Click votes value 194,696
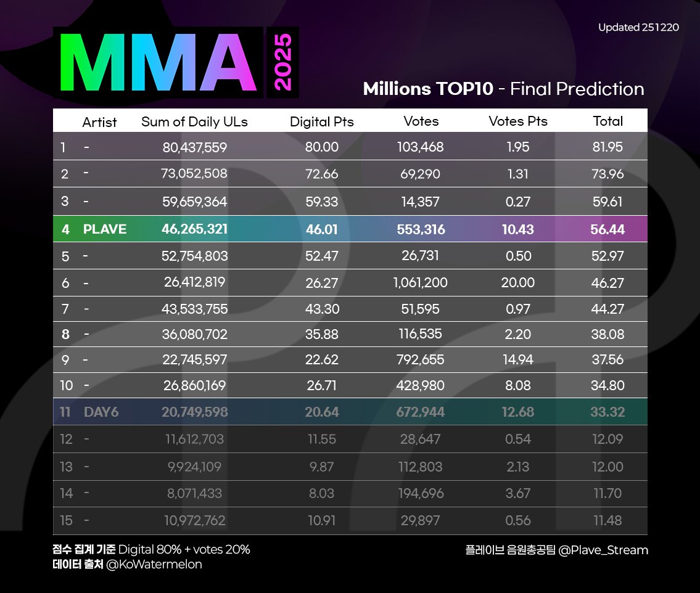 point(421,494)
